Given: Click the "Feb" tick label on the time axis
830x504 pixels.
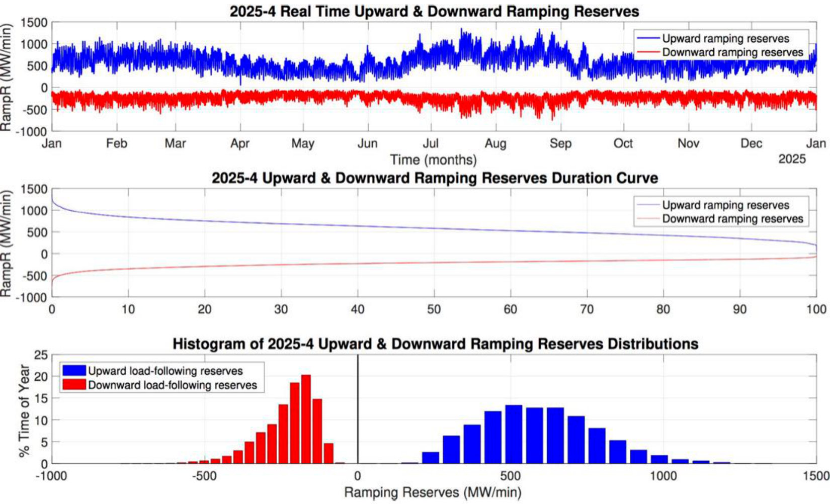Looking at the screenshot, I should [116, 143].
